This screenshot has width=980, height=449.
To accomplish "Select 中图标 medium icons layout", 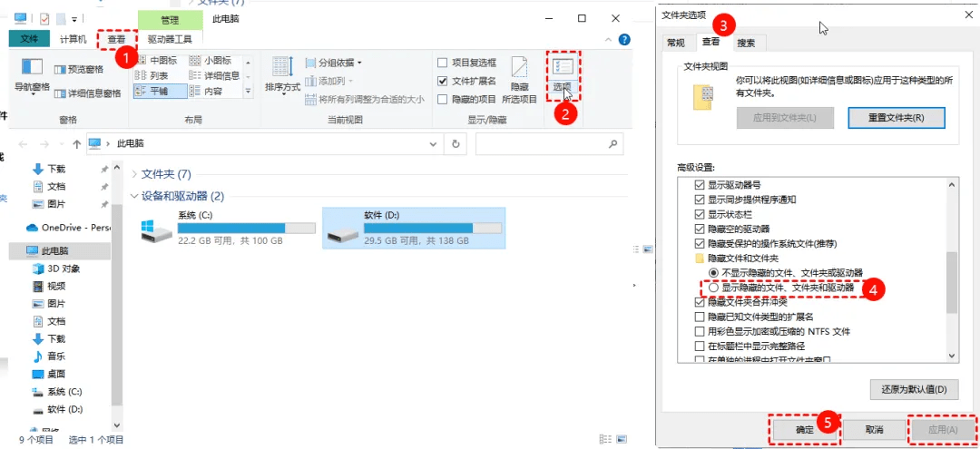I will coord(157,61).
